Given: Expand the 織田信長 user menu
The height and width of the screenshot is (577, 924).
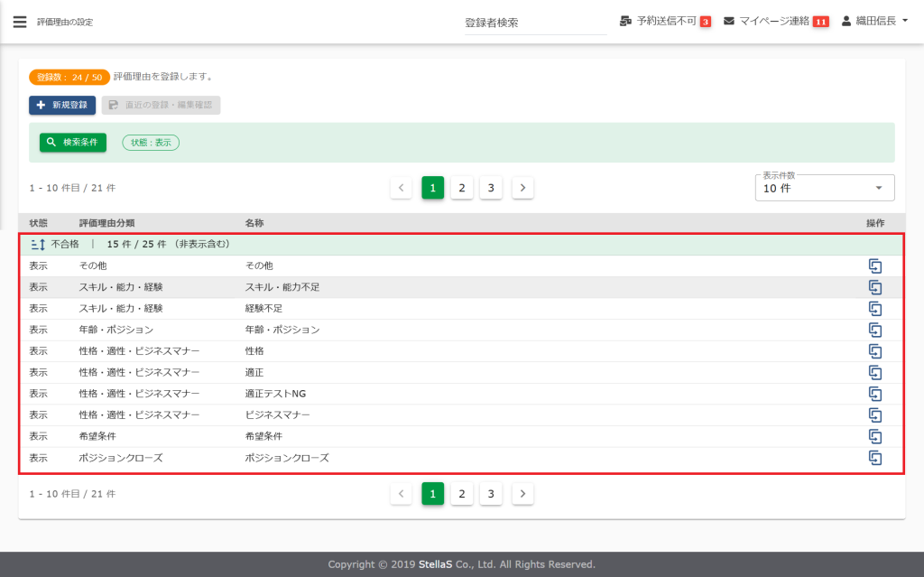Looking at the screenshot, I should point(873,21).
